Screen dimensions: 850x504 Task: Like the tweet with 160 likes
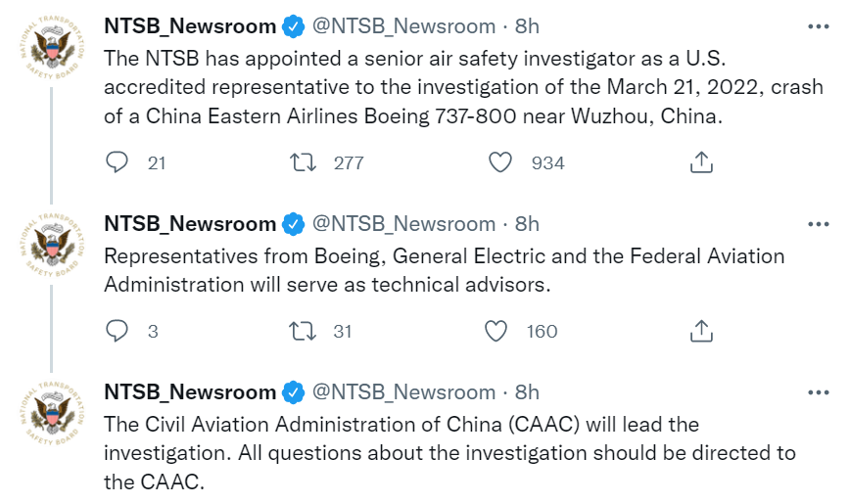tap(495, 331)
